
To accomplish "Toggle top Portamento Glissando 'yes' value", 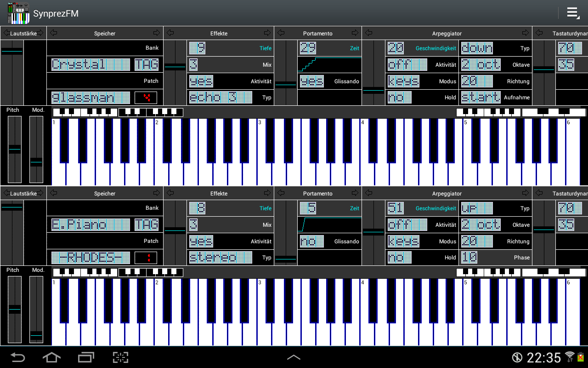I will [x=311, y=81].
